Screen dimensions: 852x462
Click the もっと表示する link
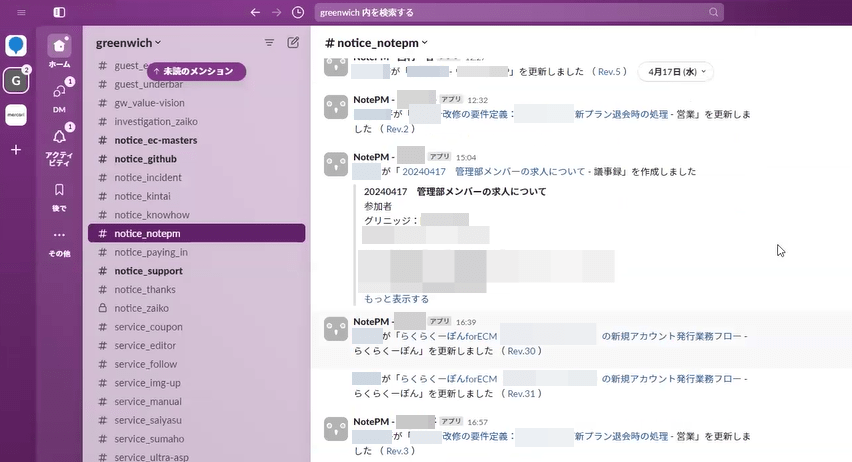396,299
